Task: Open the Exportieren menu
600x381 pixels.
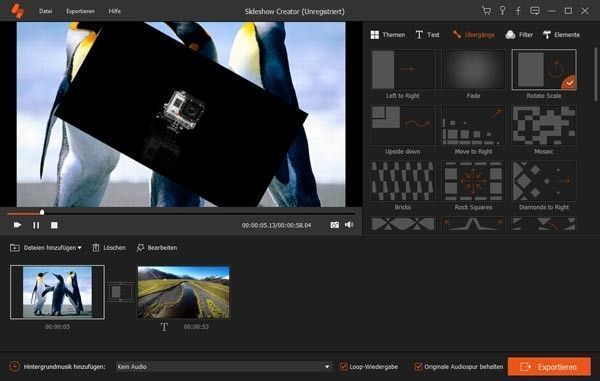Action: coord(80,11)
